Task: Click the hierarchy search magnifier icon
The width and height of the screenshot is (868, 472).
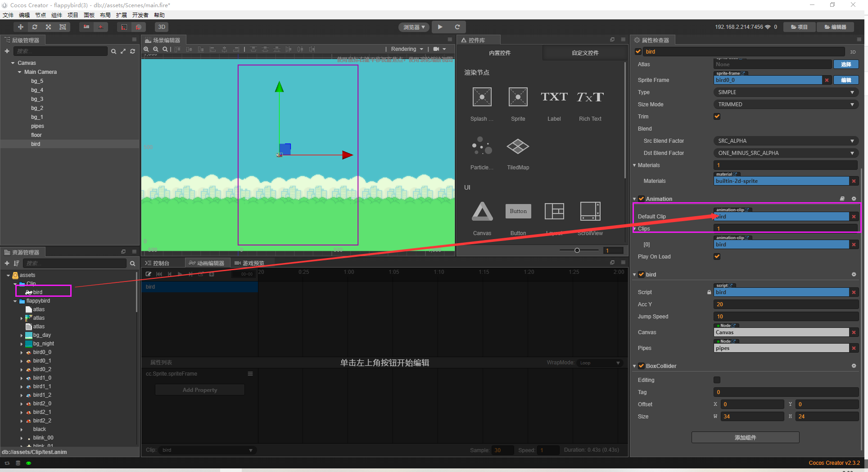Action: pyautogui.click(x=113, y=51)
